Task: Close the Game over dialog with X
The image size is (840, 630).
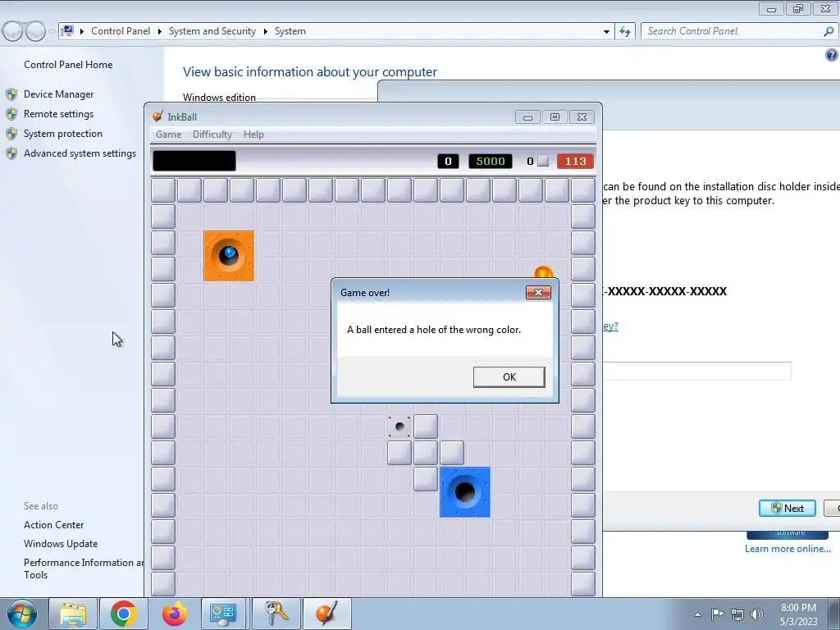Action: (x=538, y=292)
